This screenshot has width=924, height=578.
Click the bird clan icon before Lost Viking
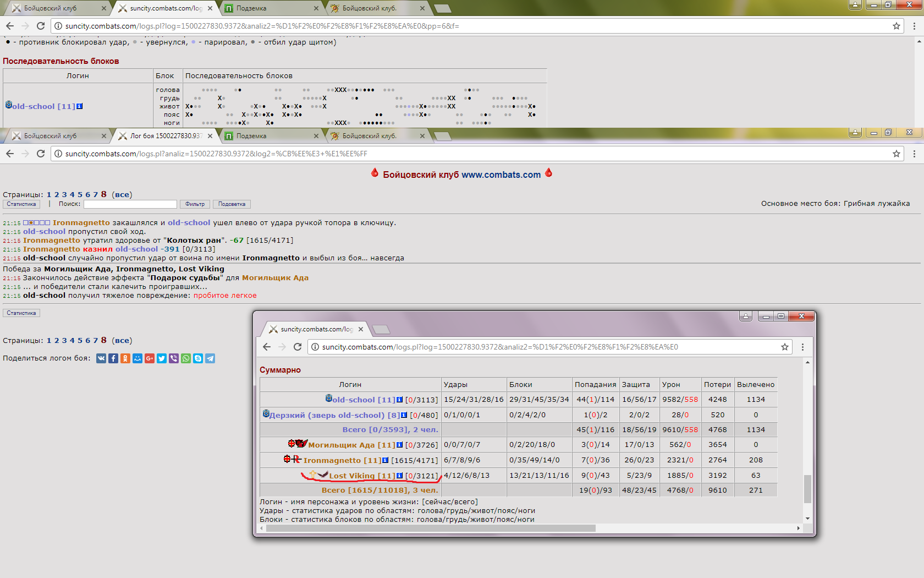[323, 475]
